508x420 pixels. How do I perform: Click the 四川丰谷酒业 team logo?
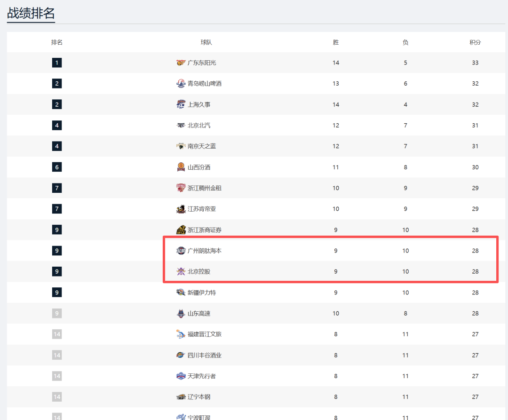pos(181,355)
